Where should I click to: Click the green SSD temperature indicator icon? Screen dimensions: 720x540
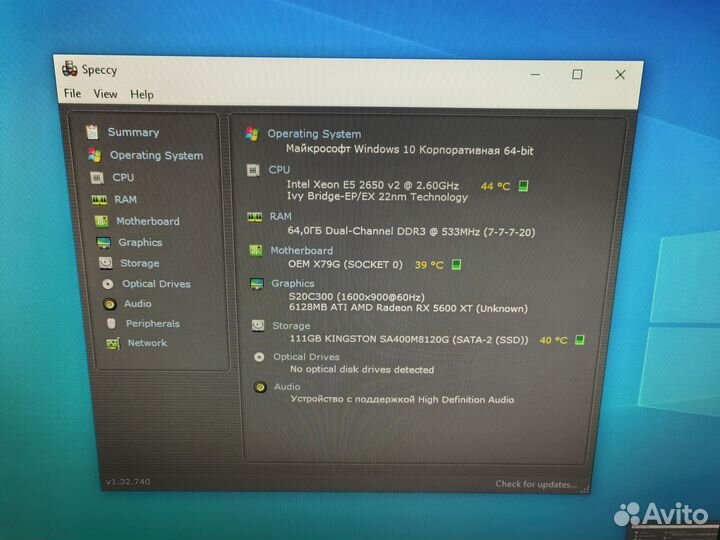click(x=580, y=340)
